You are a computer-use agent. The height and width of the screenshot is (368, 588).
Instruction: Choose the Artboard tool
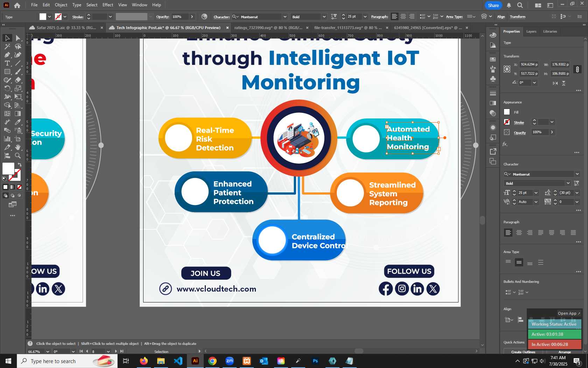click(x=18, y=139)
